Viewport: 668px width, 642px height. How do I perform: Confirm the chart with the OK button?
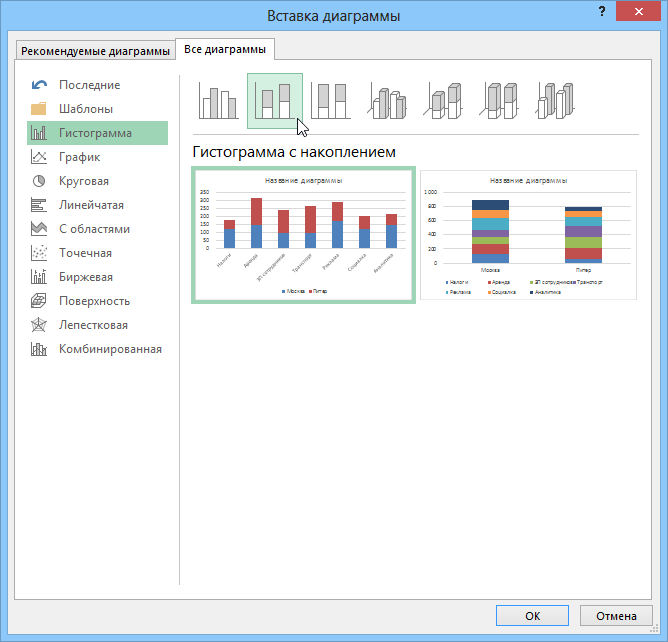(533, 616)
